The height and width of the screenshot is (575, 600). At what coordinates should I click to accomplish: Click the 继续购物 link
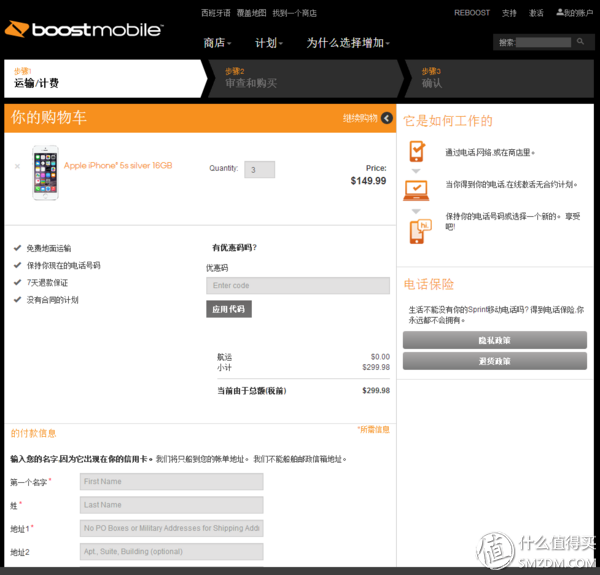[x=360, y=118]
